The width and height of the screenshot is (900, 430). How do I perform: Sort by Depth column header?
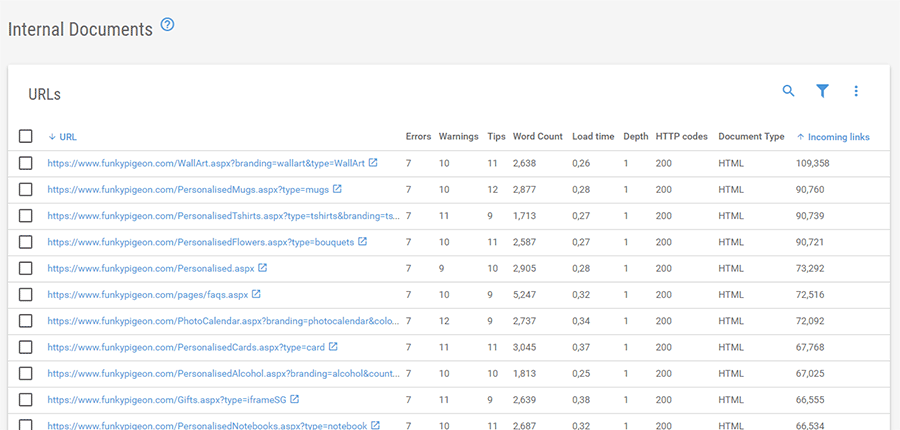[x=635, y=137]
